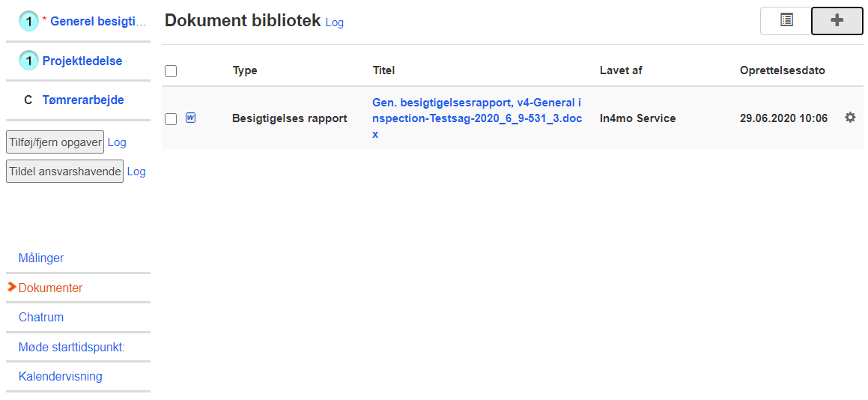Image resolution: width=868 pixels, height=400 pixels.
Task: Open the gear settings icon for document row
Action: coord(850,118)
